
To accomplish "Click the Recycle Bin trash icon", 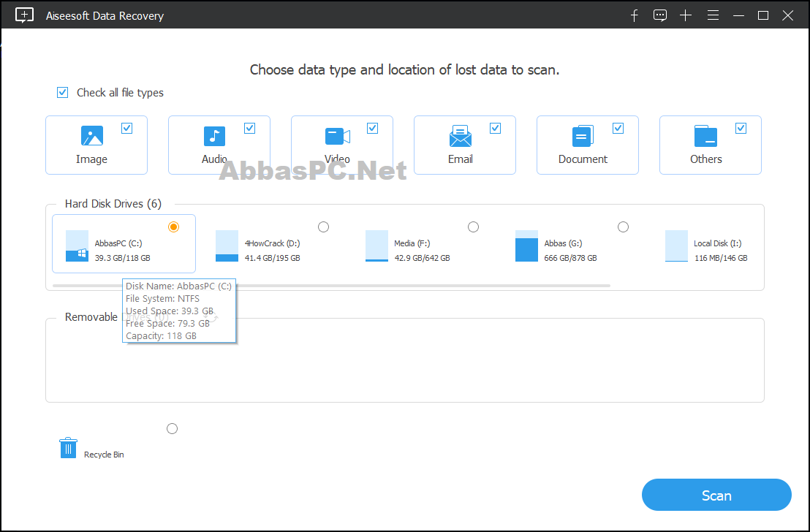I will pyautogui.click(x=68, y=448).
